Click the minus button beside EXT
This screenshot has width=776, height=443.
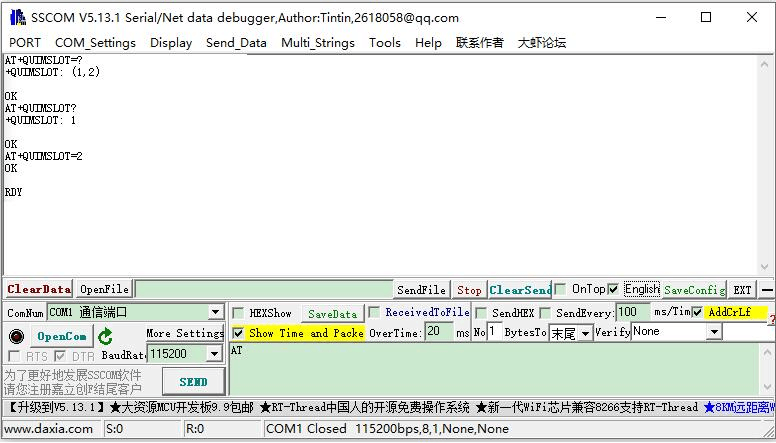click(x=765, y=289)
